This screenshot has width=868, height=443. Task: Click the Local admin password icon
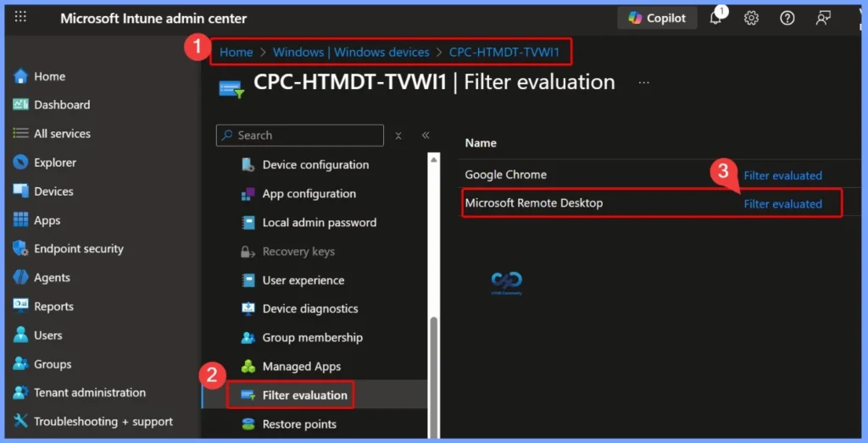click(x=248, y=222)
